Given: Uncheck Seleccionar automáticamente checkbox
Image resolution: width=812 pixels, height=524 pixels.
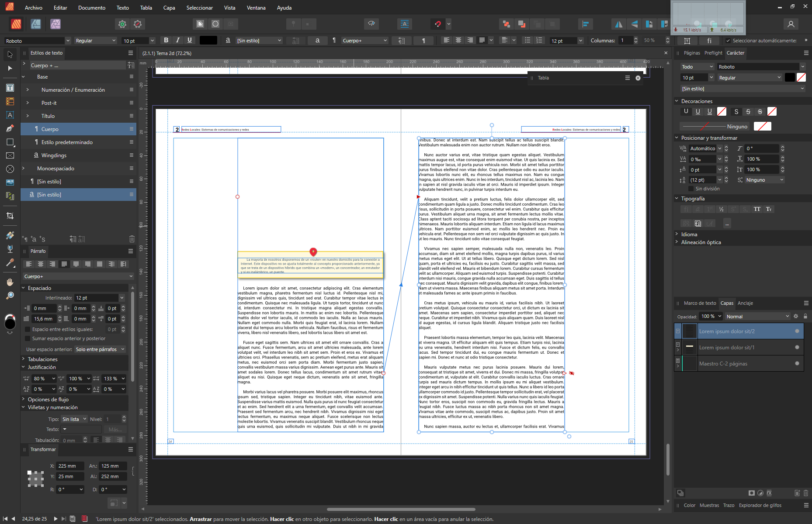Looking at the screenshot, I should click(728, 41).
